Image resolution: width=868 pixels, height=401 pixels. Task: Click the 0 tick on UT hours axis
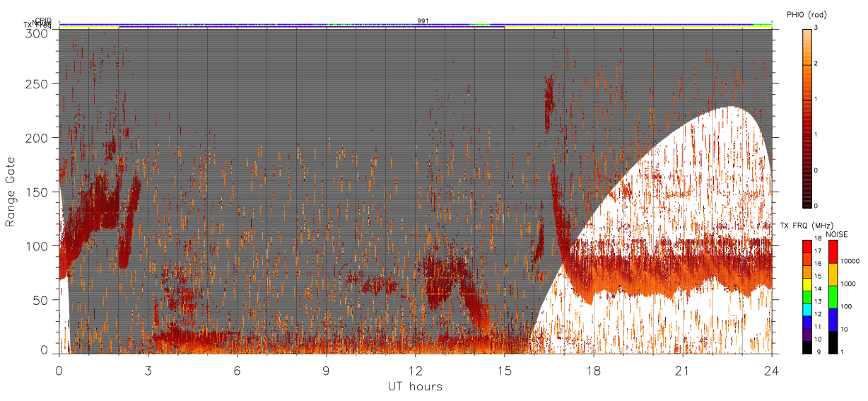coord(59,370)
